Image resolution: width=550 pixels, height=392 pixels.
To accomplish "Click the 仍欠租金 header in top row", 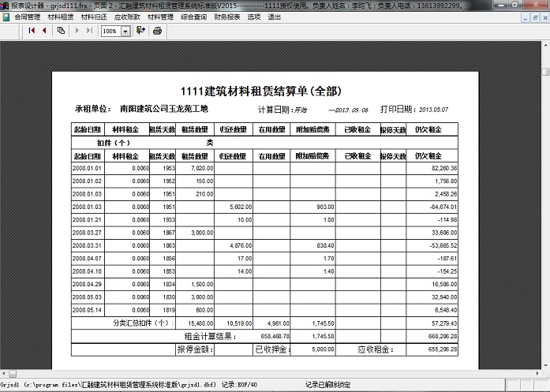I will tap(428, 129).
